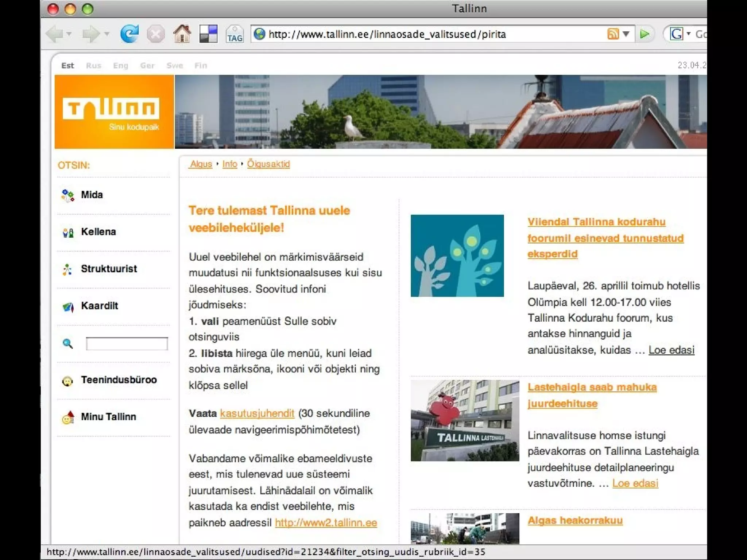Switch site language to Eng

[120, 66]
